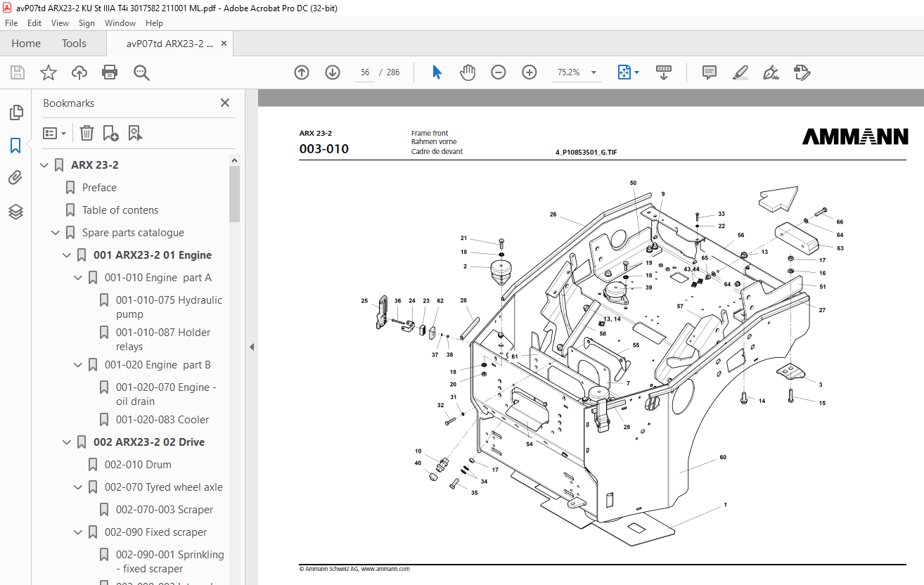Click the 4_P10853501_G.TIF label text
The height and width of the screenshot is (585, 924).
[x=586, y=152]
